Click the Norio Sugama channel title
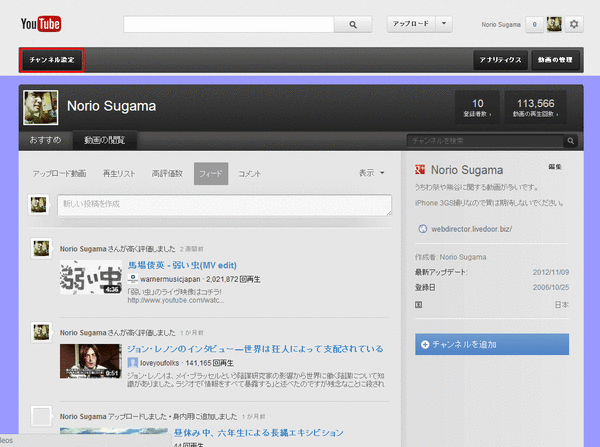Screen dimensions: 600x447 111,106
